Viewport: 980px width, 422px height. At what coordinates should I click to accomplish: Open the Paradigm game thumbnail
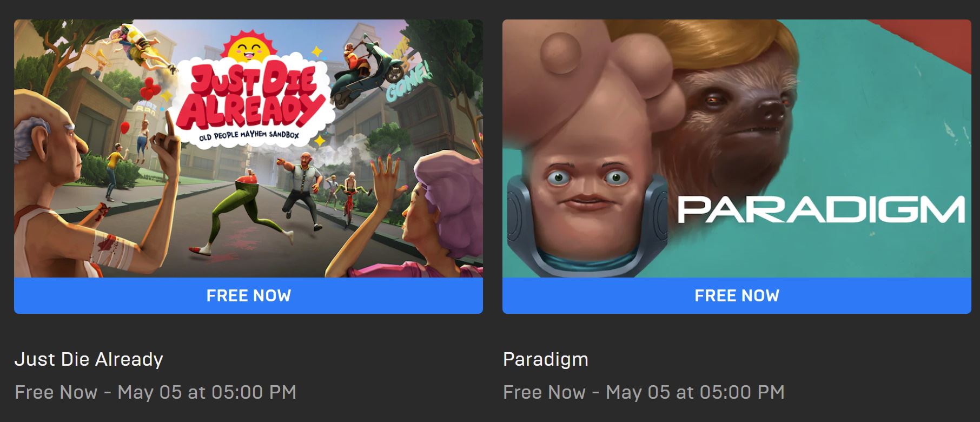point(737,148)
